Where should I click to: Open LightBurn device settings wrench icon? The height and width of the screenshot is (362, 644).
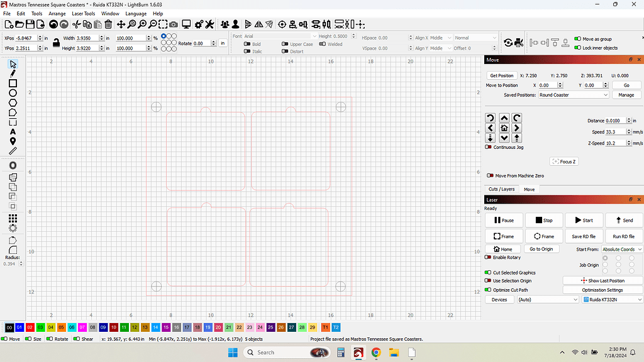209,25
